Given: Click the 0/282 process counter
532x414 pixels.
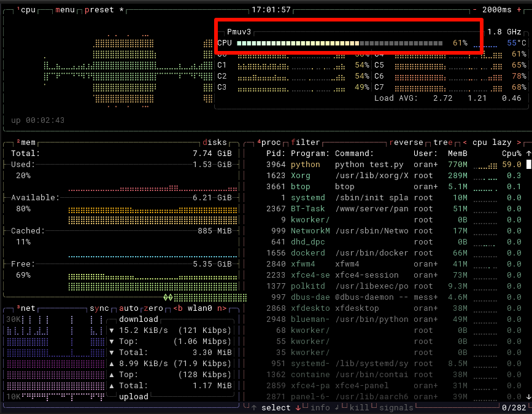Looking at the screenshot, I should click(x=514, y=407).
